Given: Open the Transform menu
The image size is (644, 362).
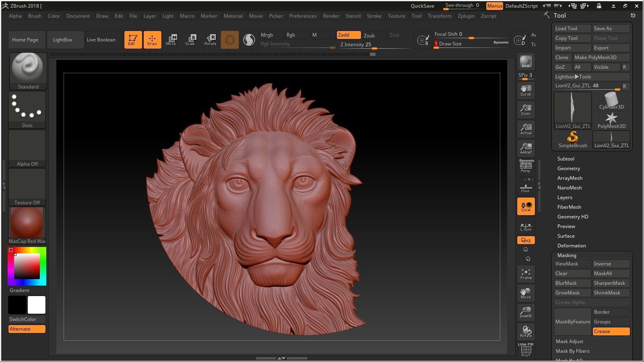Looking at the screenshot, I should pyautogui.click(x=440, y=16).
